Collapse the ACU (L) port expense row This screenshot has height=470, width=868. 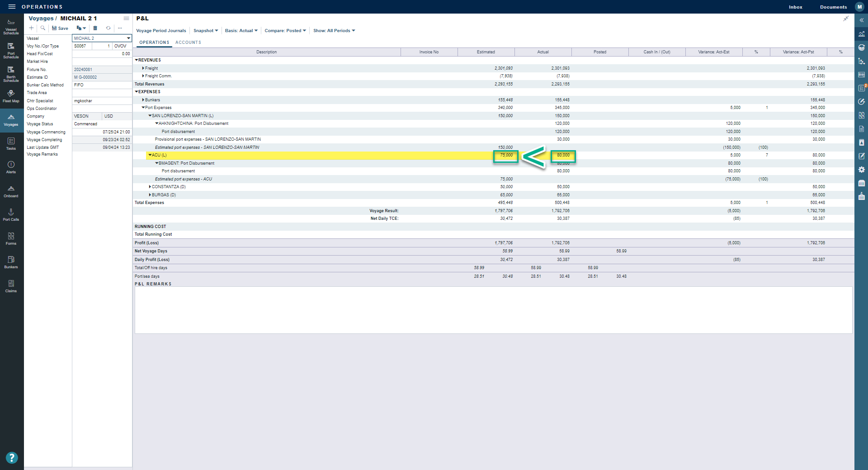(x=150, y=155)
